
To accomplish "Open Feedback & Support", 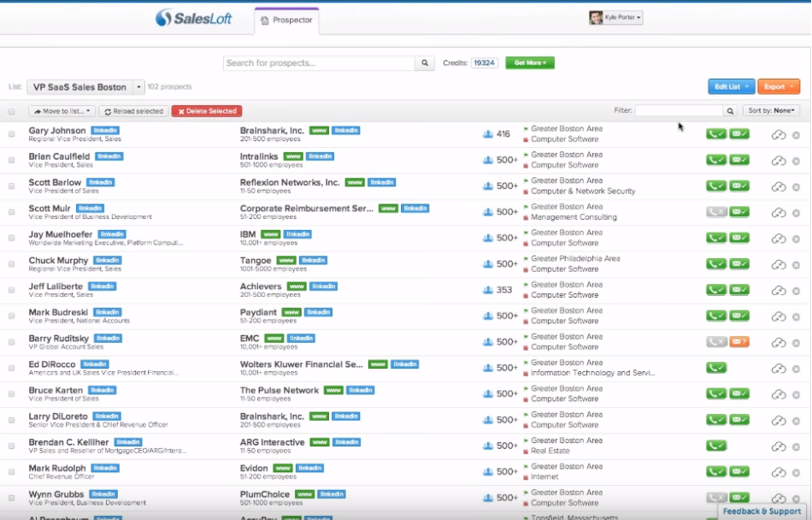I will pyautogui.click(x=762, y=511).
